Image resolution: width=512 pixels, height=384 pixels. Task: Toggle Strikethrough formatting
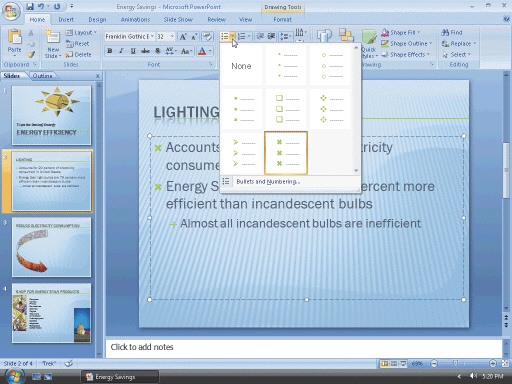point(145,51)
